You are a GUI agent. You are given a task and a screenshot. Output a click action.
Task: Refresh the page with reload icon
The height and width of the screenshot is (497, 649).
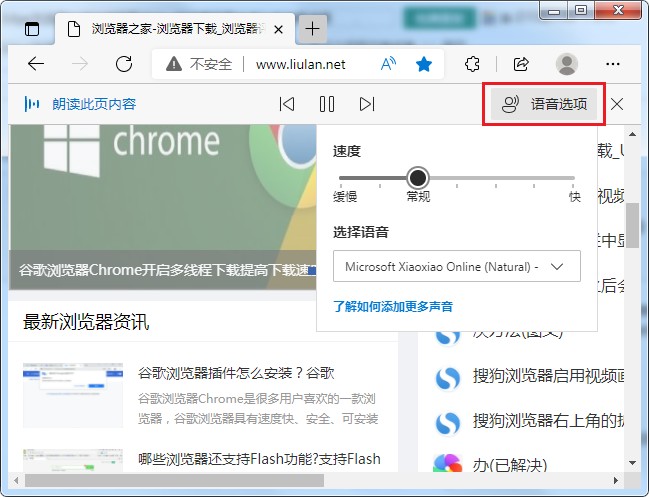pyautogui.click(x=124, y=64)
